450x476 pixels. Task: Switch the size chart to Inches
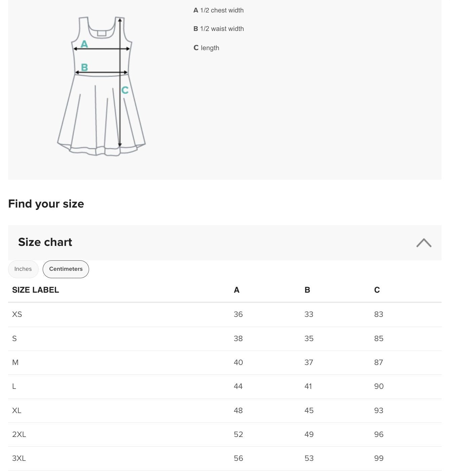pyautogui.click(x=23, y=269)
